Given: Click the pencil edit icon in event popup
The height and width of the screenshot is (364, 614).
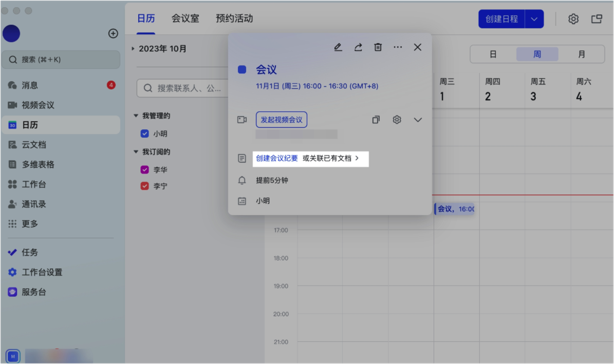Looking at the screenshot, I should [338, 47].
